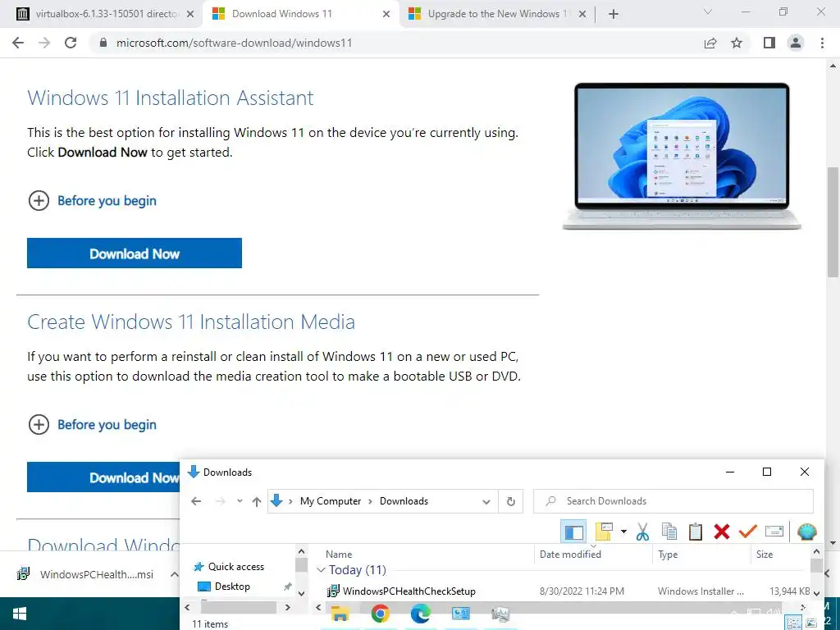Screen dimensions: 840x630
Task: Close the Download Windows 11 tab
Action: pyautogui.click(x=386, y=15)
